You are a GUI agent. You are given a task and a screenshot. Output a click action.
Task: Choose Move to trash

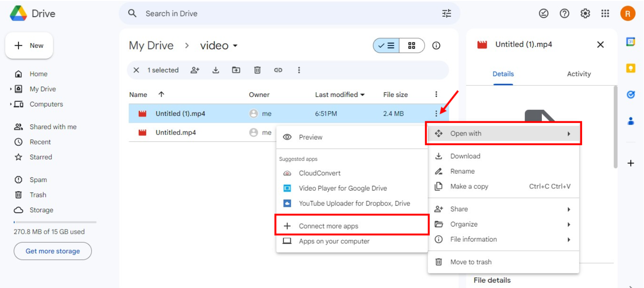click(x=504, y=262)
